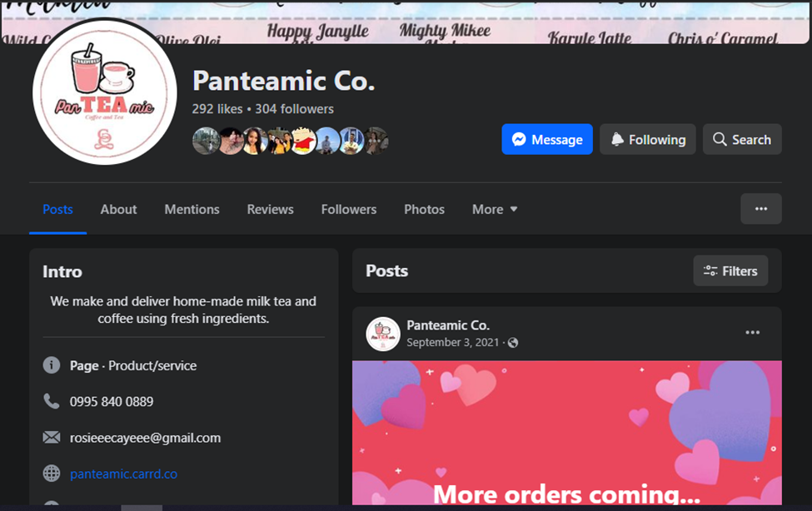Open the page options three-dots button
812x511 pixels.
pos(760,209)
